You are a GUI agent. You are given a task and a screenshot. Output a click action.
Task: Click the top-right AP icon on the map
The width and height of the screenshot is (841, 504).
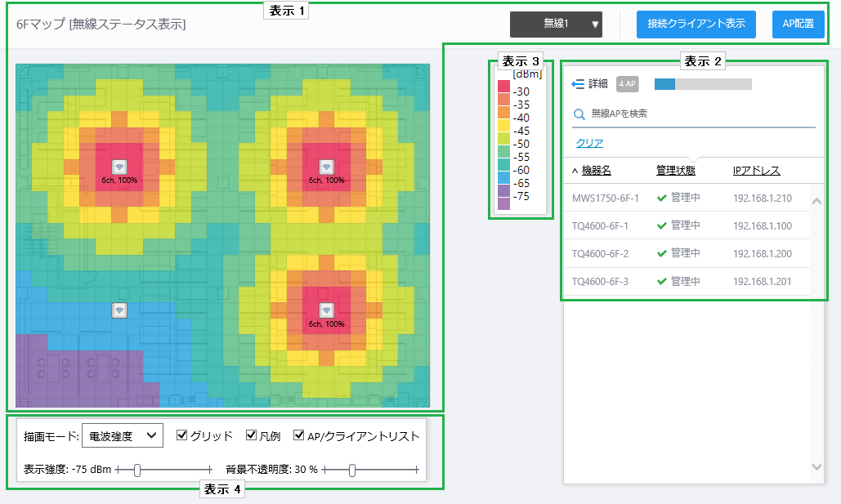[325, 167]
